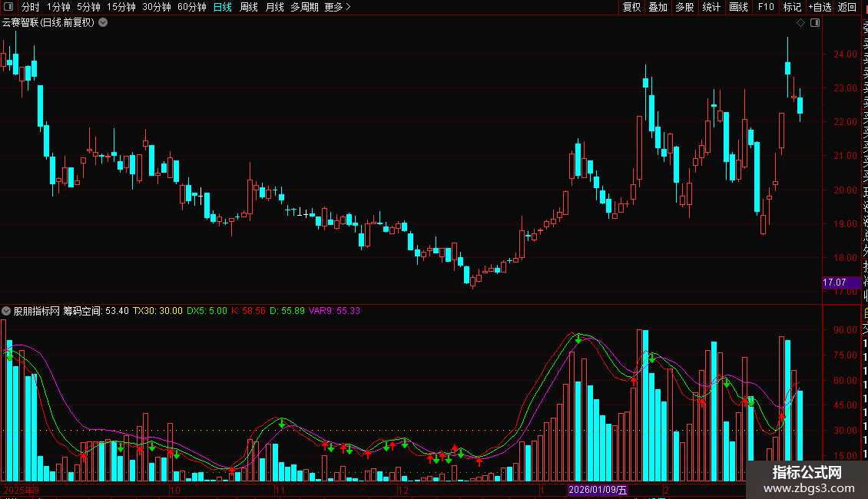Activate the 画线 drawing tool

click(x=738, y=7)
